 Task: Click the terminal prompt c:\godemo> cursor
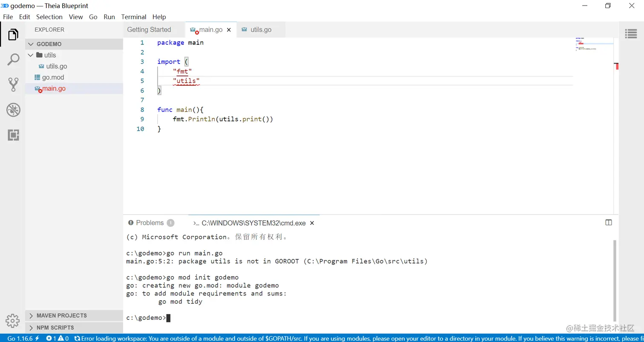pos(168,318)
